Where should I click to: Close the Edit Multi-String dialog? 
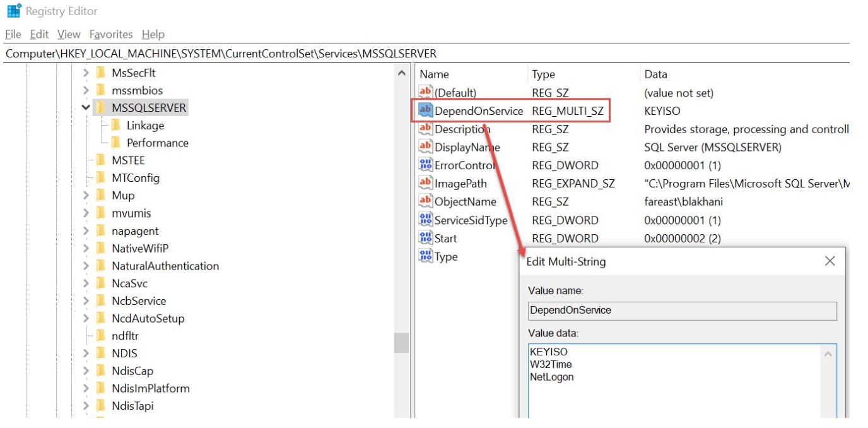830,261
